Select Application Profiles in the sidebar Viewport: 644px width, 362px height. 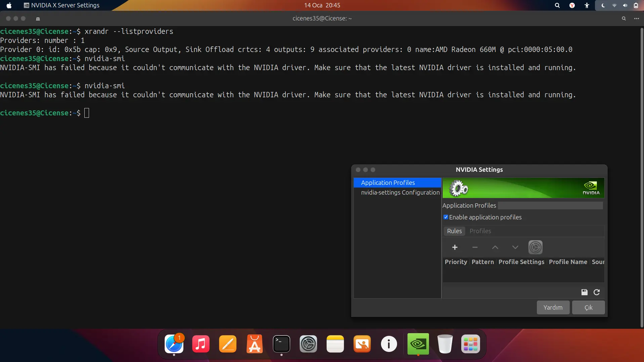coord(397,183)
